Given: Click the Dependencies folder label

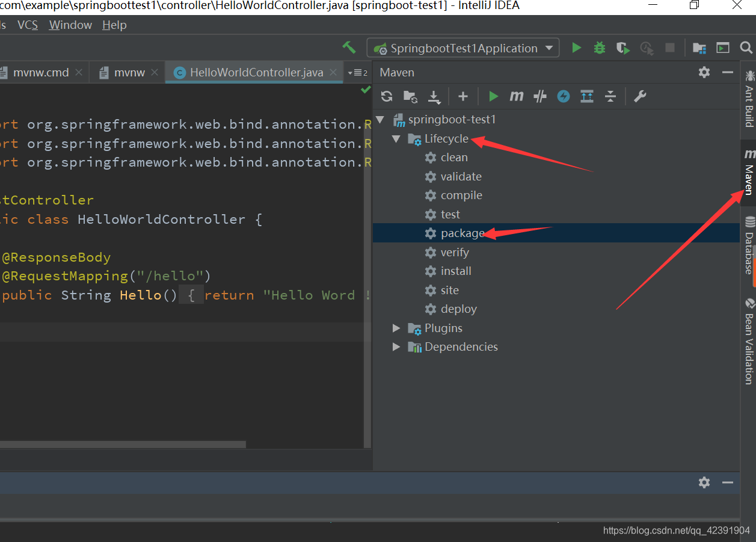Looking at the screenshot, I should 461,347.
